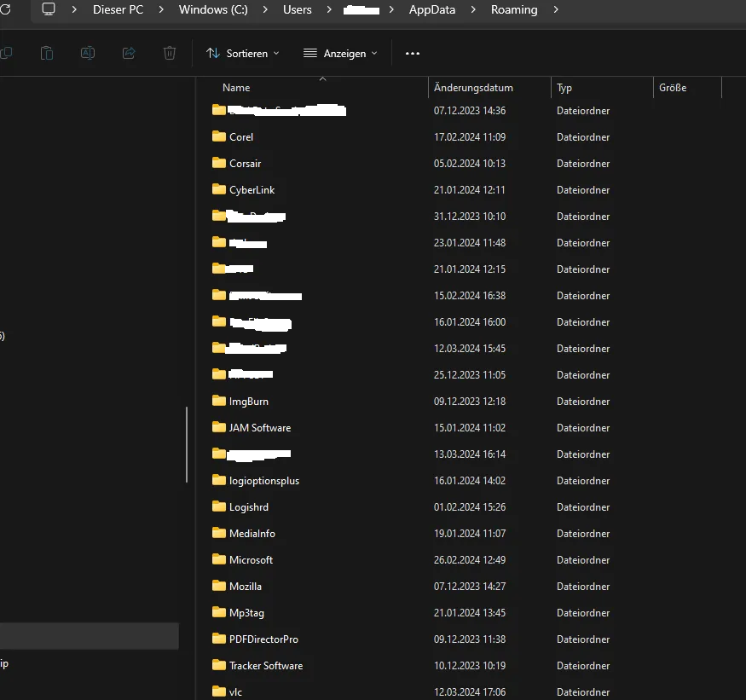Select the logioptionsplus folder name
746x700 pixels.
[264, 481]
